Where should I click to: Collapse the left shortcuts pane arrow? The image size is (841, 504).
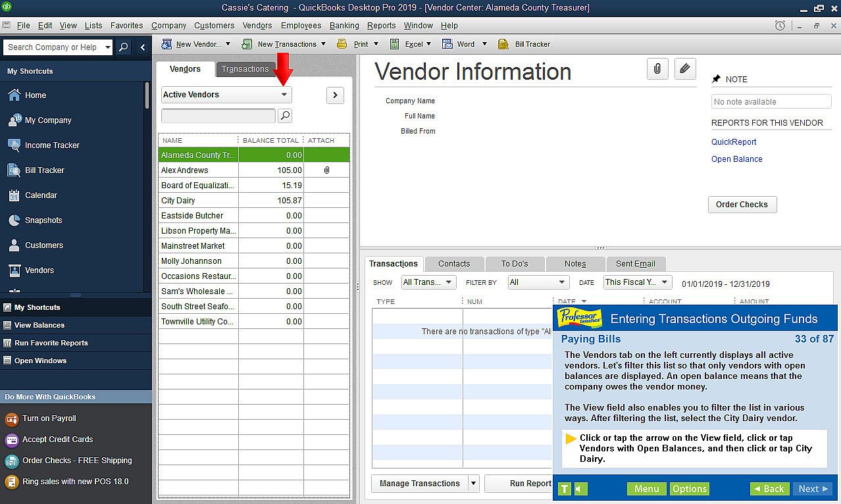143,47
